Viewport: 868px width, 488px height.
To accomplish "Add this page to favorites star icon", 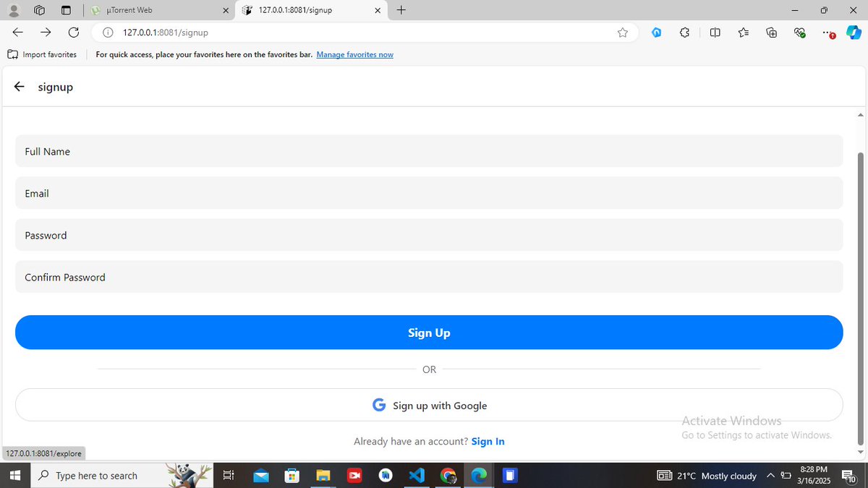I will pos(623,33).
